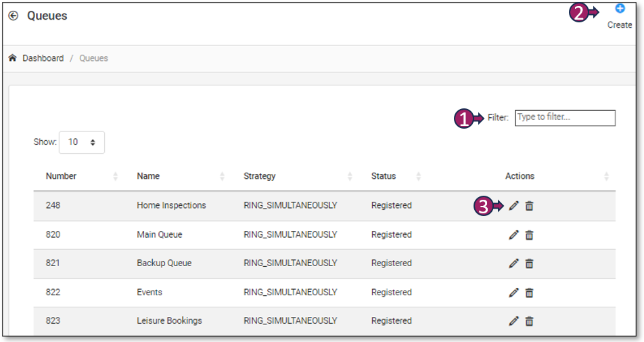644x342 pixels.
Task: Edit the Home Inspections queue
Action: click(x=513, y=206)
